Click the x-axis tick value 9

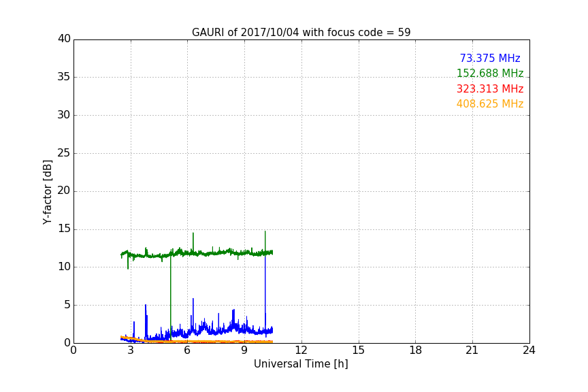pyautogui.click(x=244, y=350)
